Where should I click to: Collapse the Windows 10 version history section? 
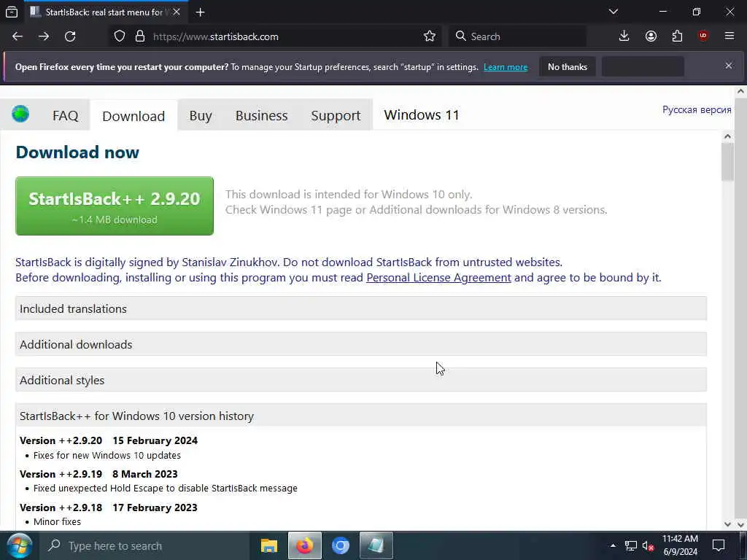point(360,416)
